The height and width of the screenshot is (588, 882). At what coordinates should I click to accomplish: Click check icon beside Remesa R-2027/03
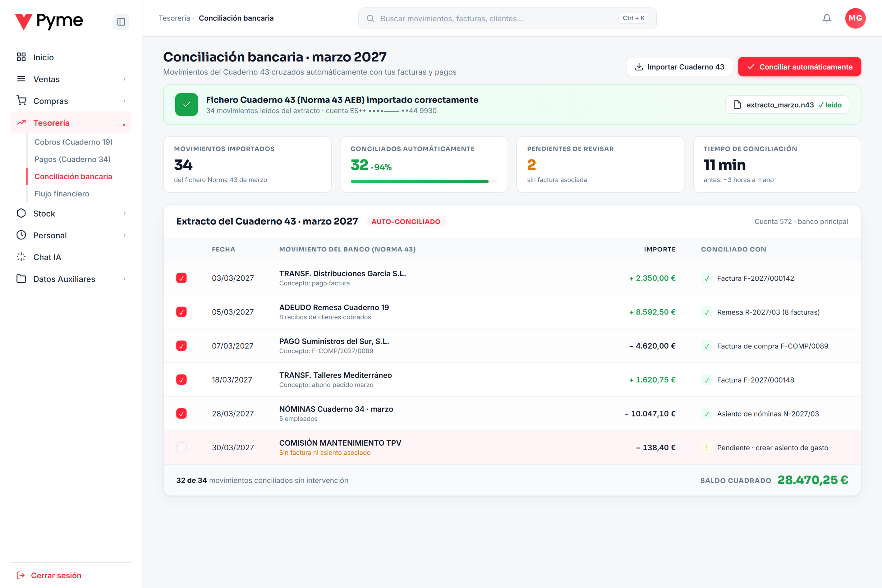(707, 312)
